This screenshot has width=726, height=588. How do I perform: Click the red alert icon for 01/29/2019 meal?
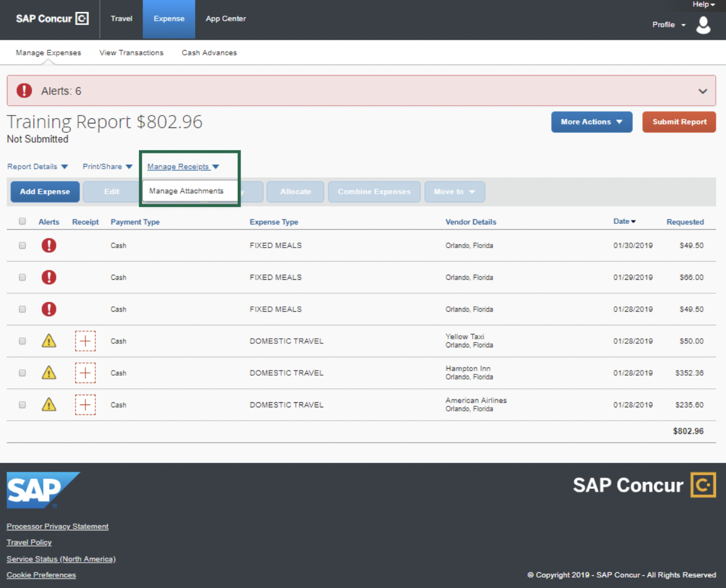point(49,278)
